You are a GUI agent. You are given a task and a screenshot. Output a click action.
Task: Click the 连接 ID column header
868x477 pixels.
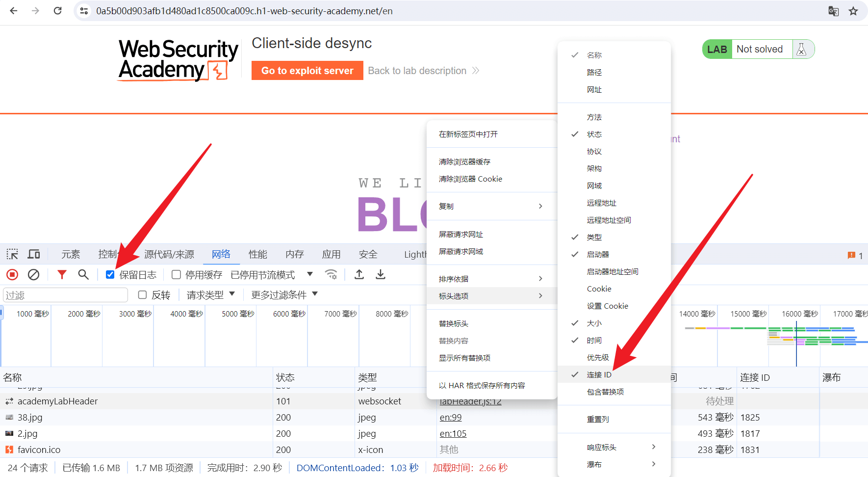[778, 377]
